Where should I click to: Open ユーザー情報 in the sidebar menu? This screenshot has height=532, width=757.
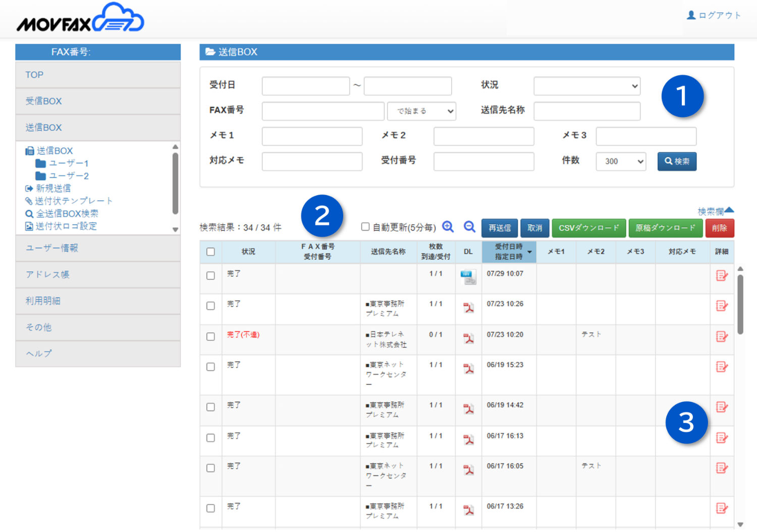98,248
